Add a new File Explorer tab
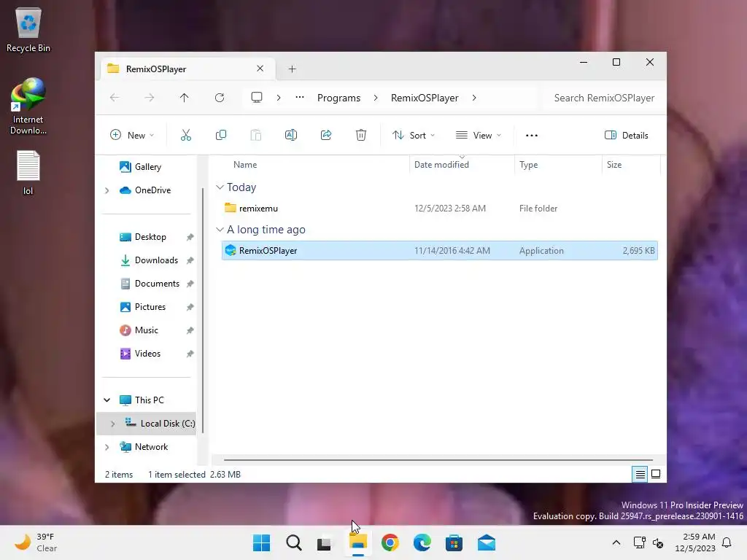This screenshot has width=747, height=560. [292, 69]
